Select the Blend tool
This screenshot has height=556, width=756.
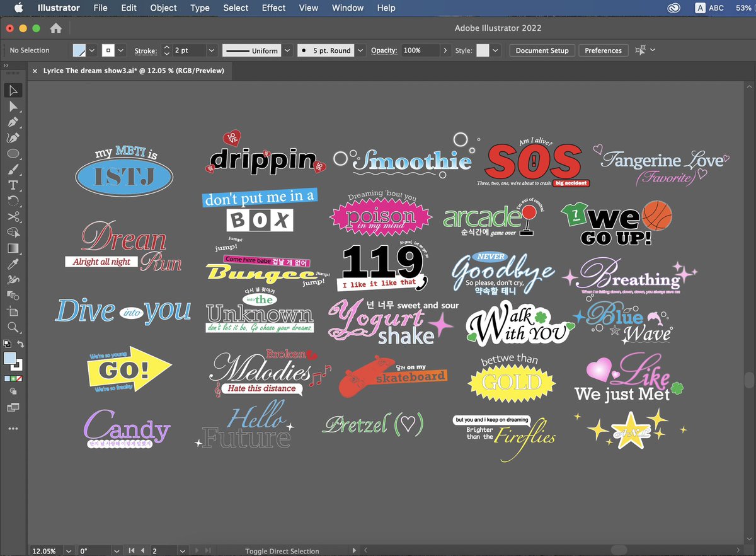coord(13,296)
